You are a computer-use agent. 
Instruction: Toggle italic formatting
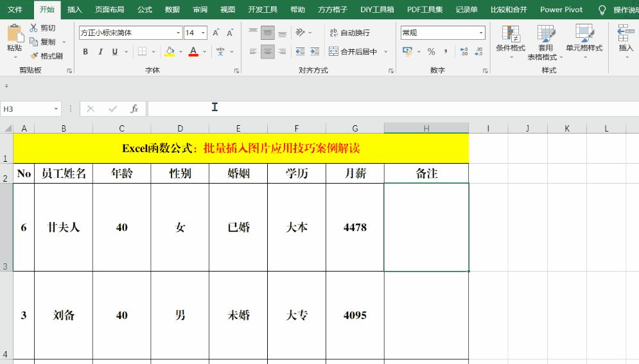coord(100,52)
